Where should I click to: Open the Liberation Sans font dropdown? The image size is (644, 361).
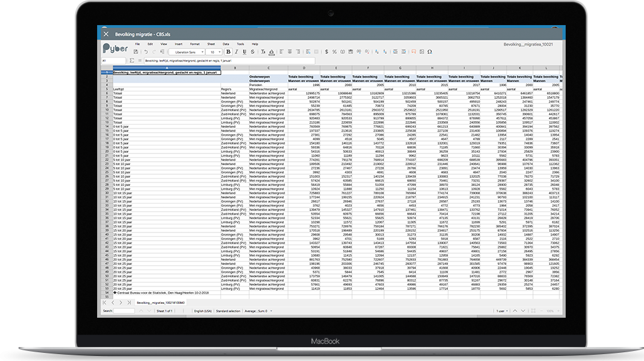pyautogui.click(x=187, y=52)
